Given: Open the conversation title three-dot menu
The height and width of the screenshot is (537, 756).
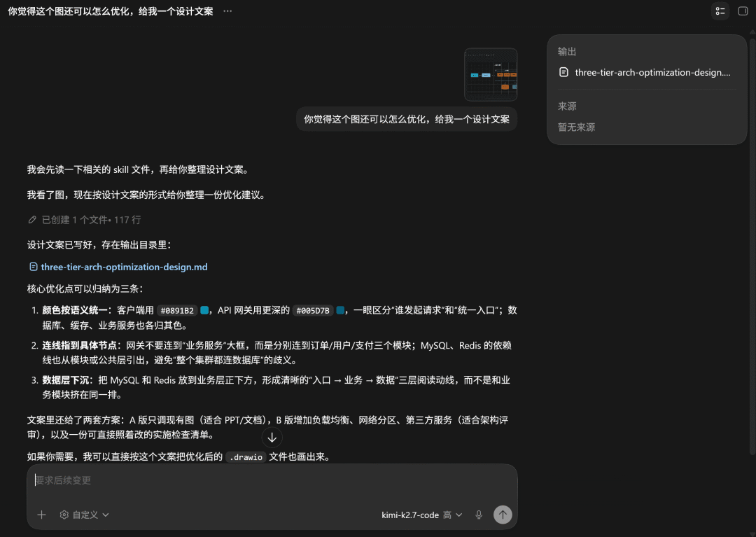Looking at the screenshot, I should point(227,11).
